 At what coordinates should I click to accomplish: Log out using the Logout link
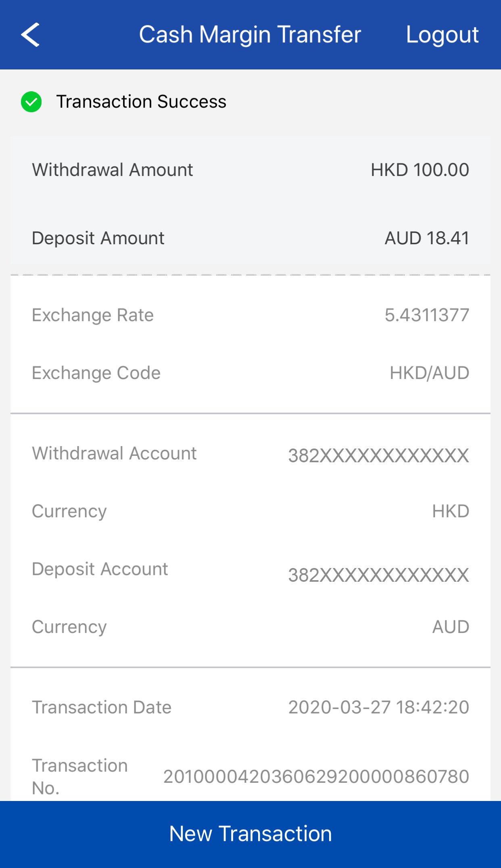coord(442,35)
